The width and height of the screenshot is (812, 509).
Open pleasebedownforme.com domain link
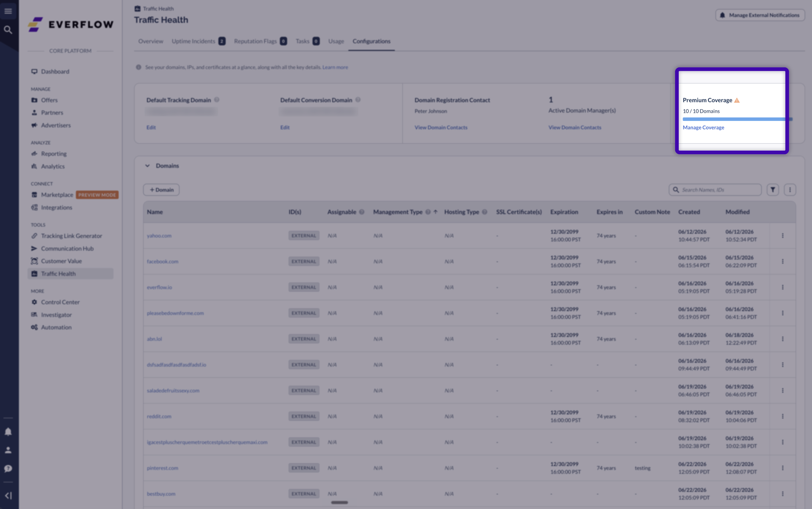point(175,313)
